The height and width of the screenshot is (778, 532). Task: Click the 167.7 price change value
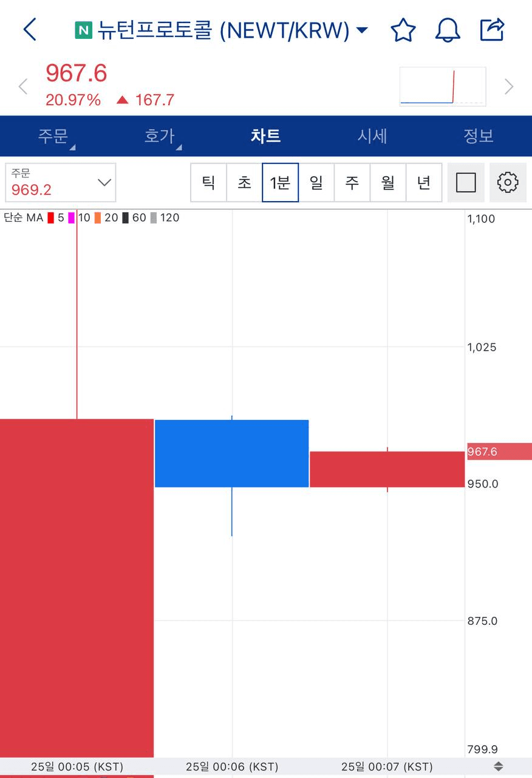(155, 100)
